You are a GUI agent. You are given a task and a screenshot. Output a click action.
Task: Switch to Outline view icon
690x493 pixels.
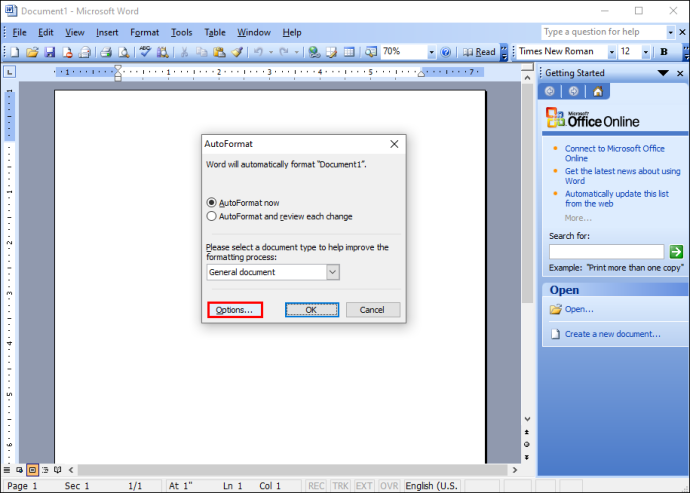[45, 470]
